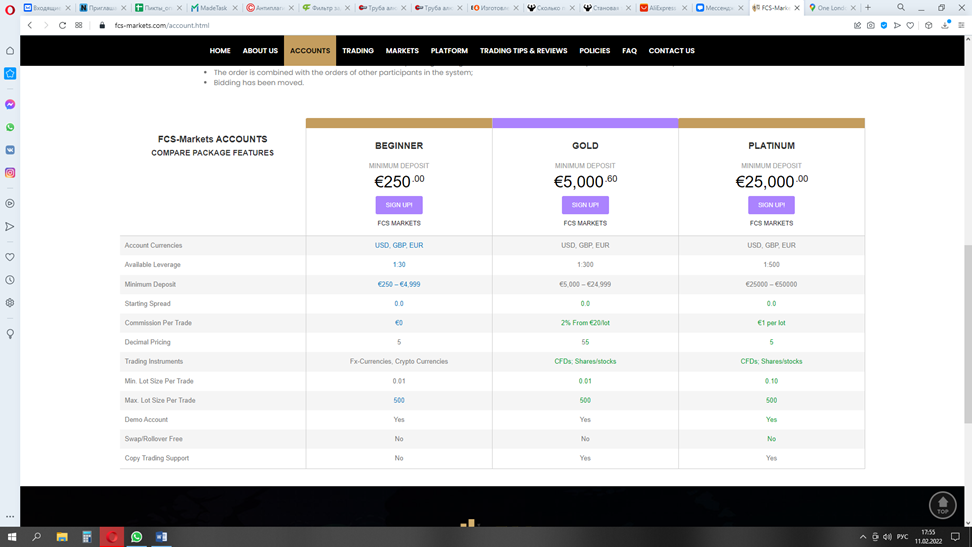Open sidebar Player icon

coord(10,203)
